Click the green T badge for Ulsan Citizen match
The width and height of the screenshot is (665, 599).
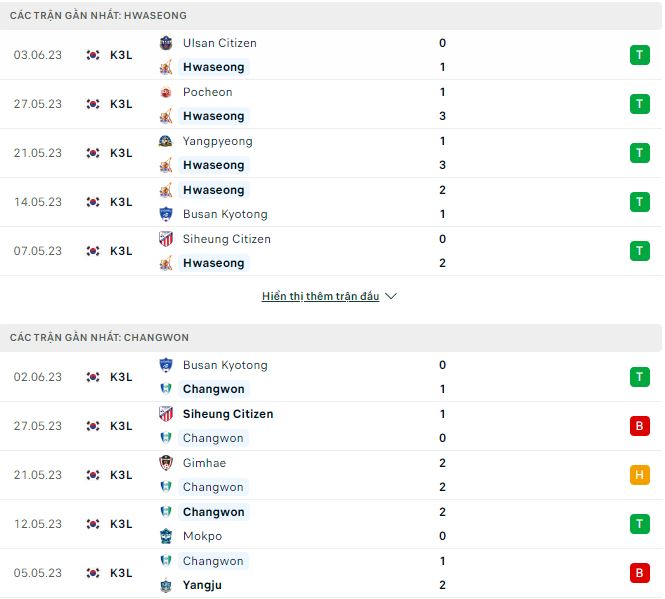pos(639,55)
